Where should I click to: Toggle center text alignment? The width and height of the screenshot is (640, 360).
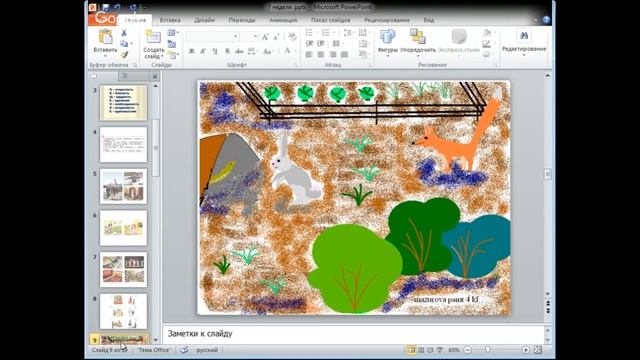[321, 54]
